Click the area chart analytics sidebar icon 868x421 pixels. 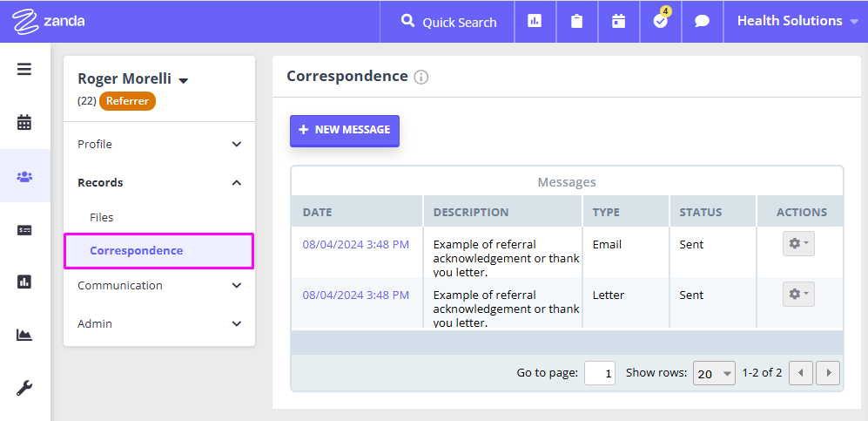[x=24, y=335]
